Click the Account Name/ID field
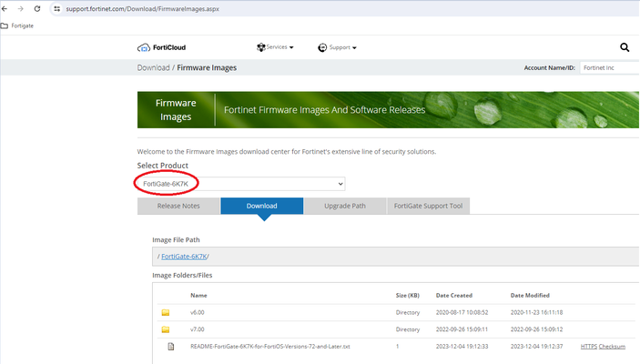This screenshot has height=364, width=640. point(609,67)
